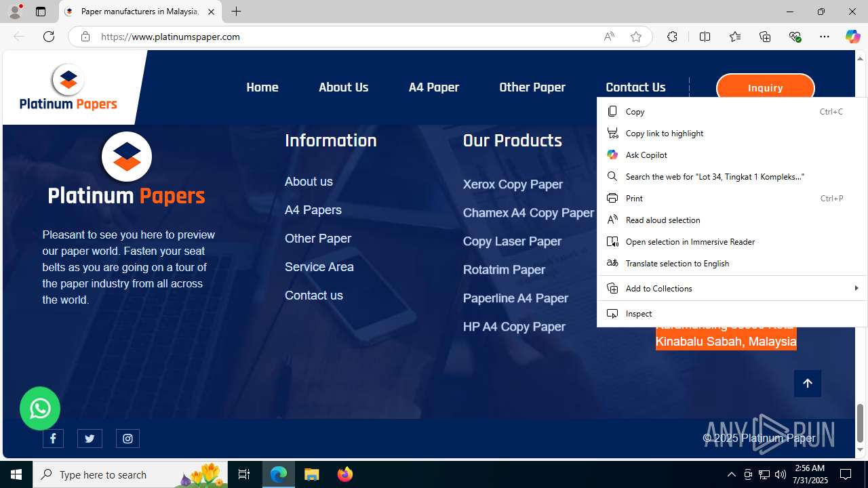Toggle Split screen icon
This screenshot has width=868, height=488.
coord(705,37)
